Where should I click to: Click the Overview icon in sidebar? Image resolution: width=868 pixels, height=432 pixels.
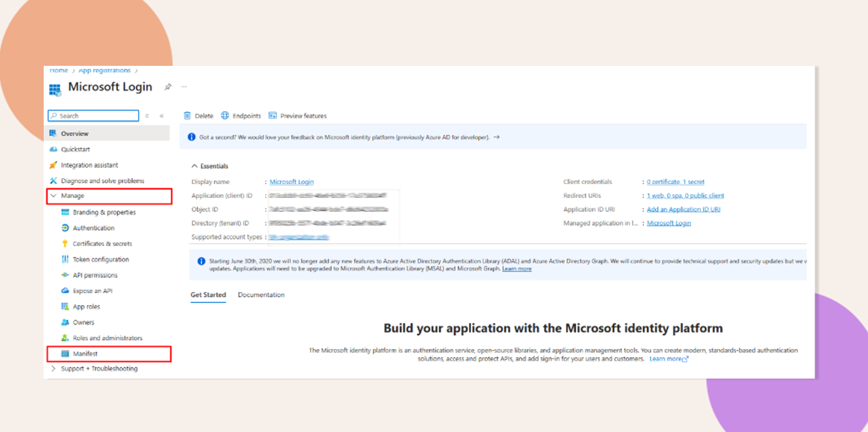[x=53, y=134]
